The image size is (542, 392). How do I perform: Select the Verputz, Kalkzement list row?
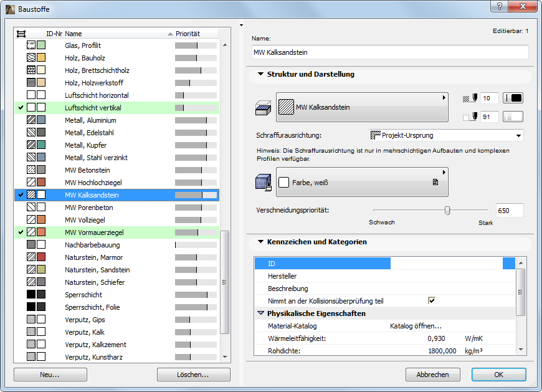[x=117, y=344]
